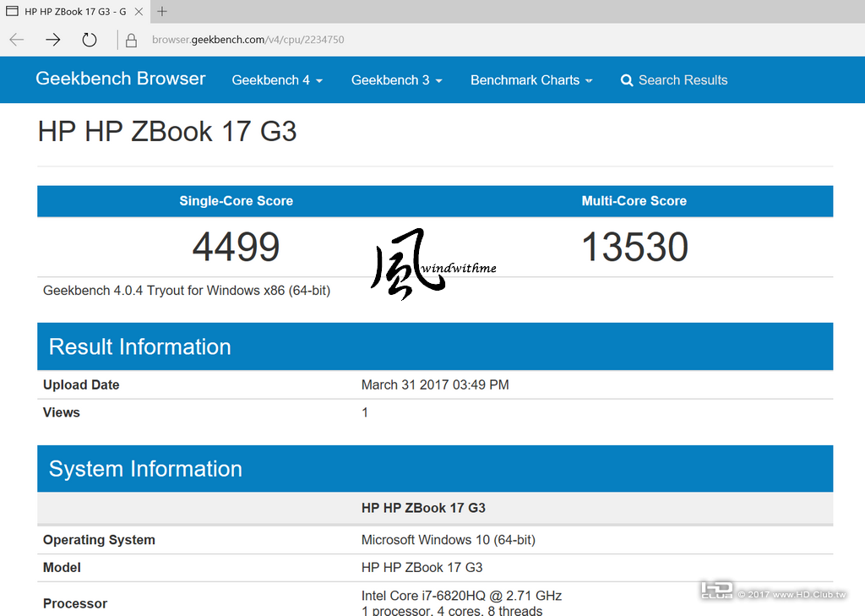Select the March 31 2017 03:49 PM value
This screenshot has height=616, width=865.
tap(435, 384)
